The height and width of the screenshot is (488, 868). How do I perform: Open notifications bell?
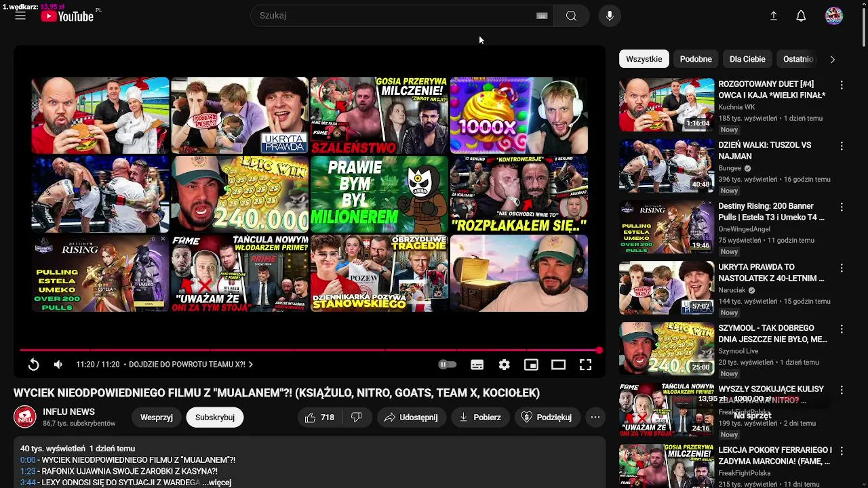pyautogui.click(x=801, y=16)
